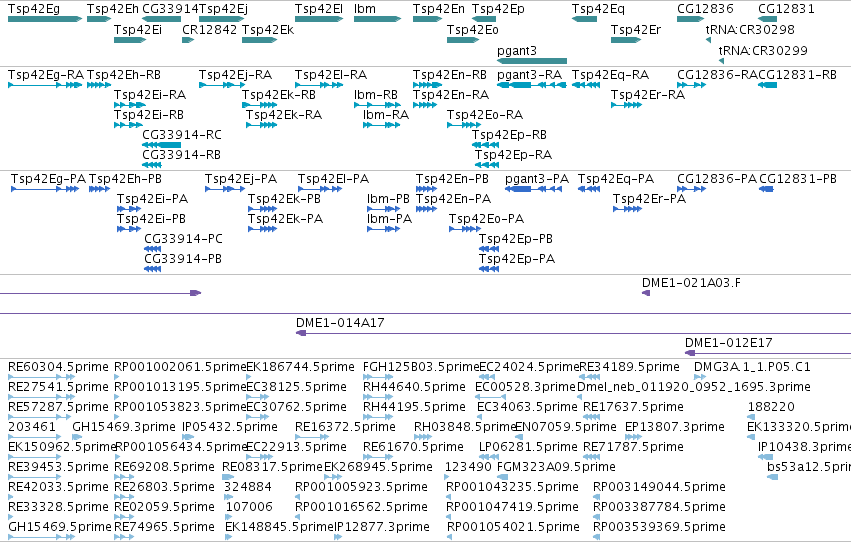Click EST RE60304.5prime
Screen dimensions: 851x542
click(x=58, y=367)
